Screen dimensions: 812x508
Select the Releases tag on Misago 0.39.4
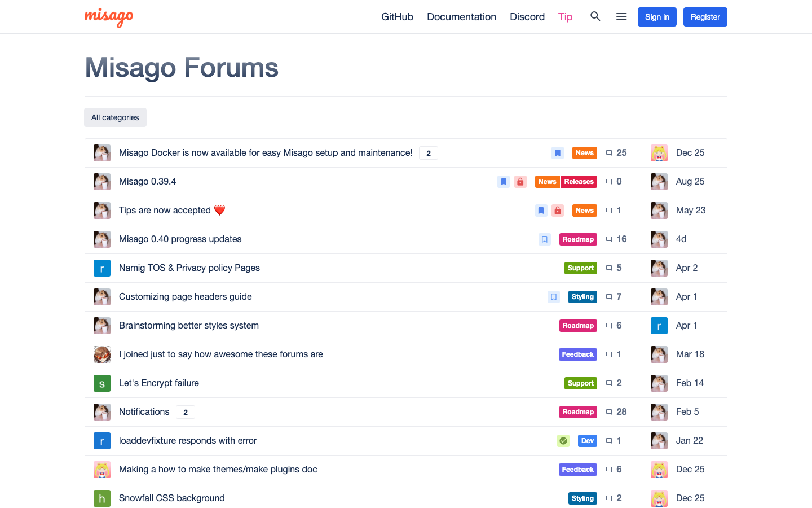pyautogui.click(x=579, y=182)
